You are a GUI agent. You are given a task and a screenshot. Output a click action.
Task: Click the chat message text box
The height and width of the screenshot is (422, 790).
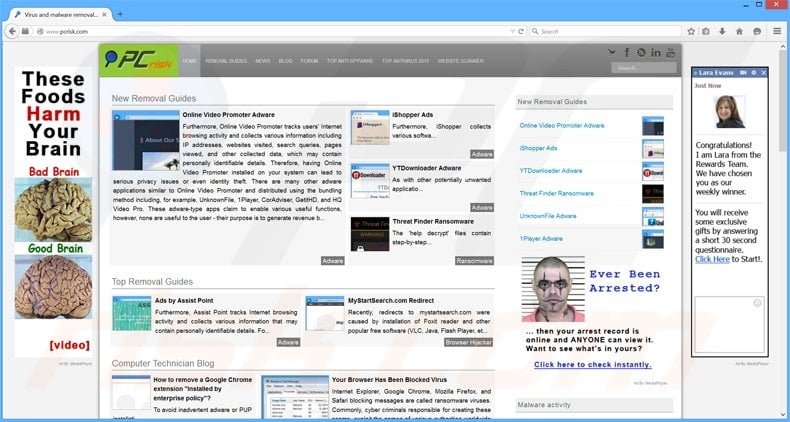(x=730, y=324)
